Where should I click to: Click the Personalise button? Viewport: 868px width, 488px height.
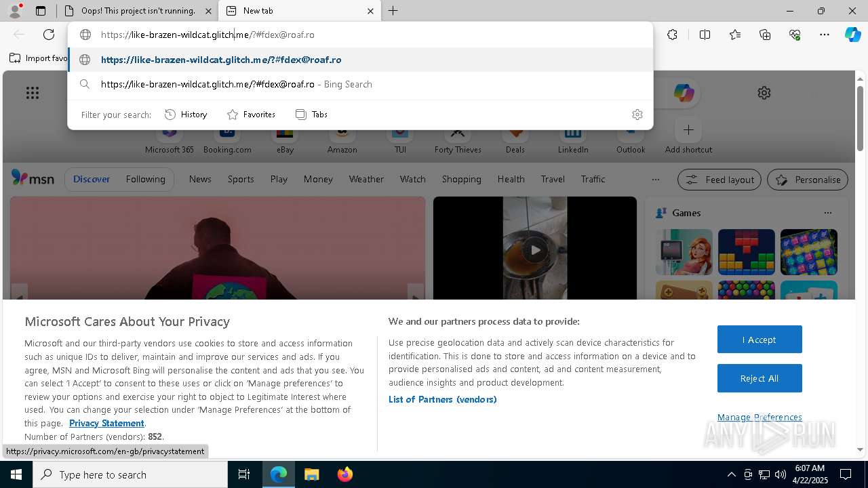tap(808, 180)
